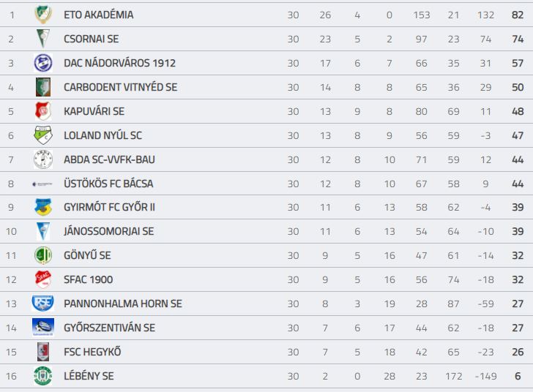Click the Abda SC-VVFK-BAU round logo

click(x=43, y=159)
